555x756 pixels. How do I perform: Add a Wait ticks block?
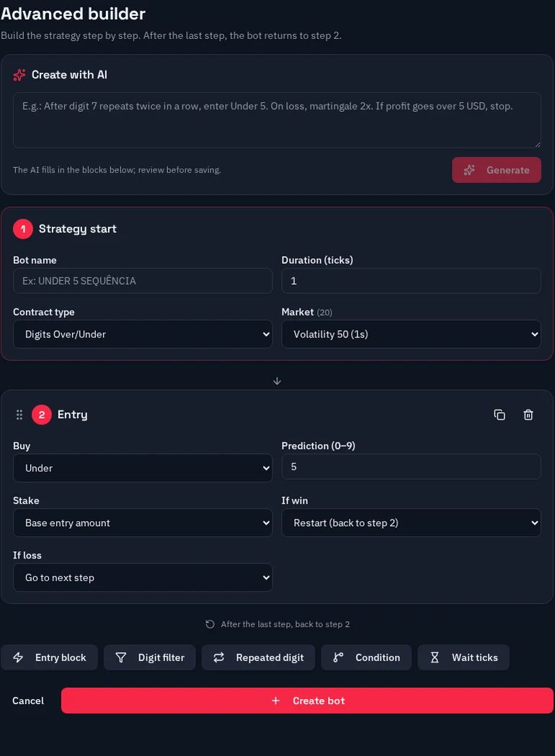pos(463,658)
